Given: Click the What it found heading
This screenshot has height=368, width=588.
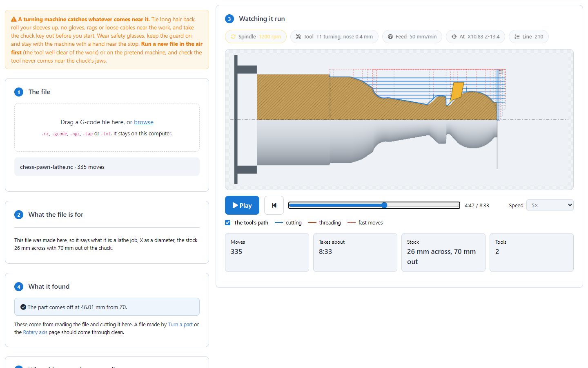Looking at the screenshot, I should point(49,287).
